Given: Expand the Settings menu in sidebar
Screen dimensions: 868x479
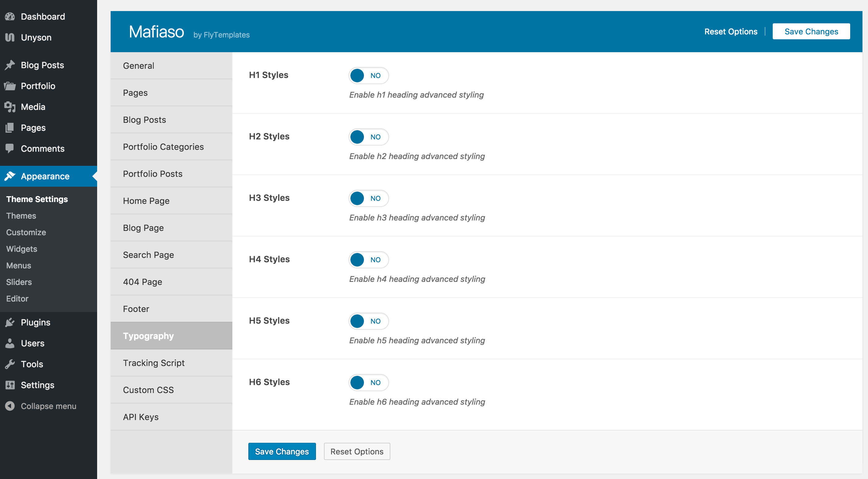Looking at the screenshot, I should [37, 385].
